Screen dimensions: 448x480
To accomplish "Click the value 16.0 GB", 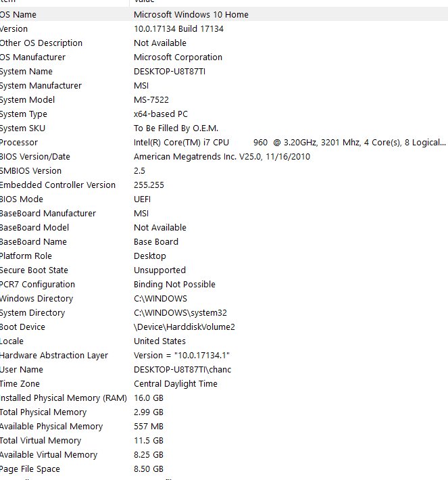I will tap(149, 398).
